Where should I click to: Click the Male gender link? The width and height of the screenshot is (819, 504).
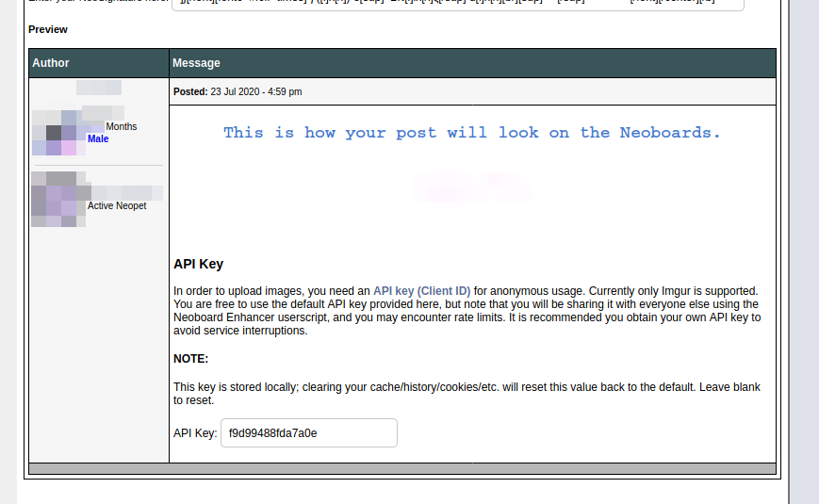click(x=98, y=138)
